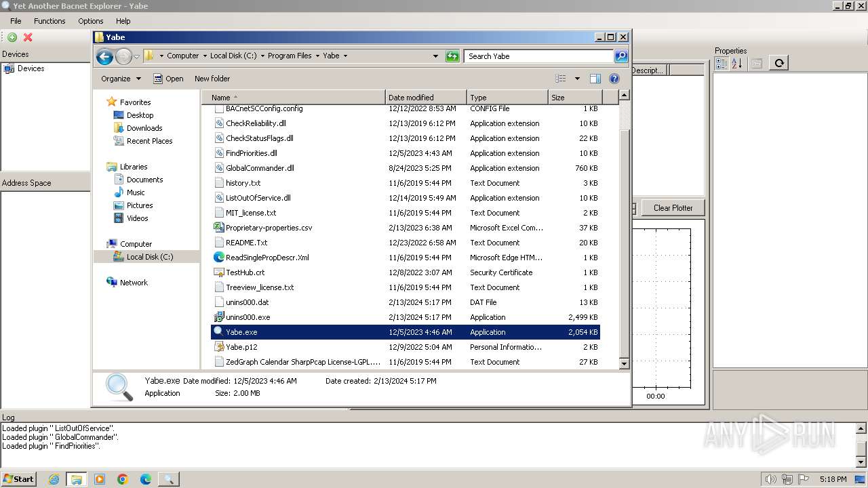Open the media player taskbar icon
Screen dimensions: 868x488
coord(100,479)
